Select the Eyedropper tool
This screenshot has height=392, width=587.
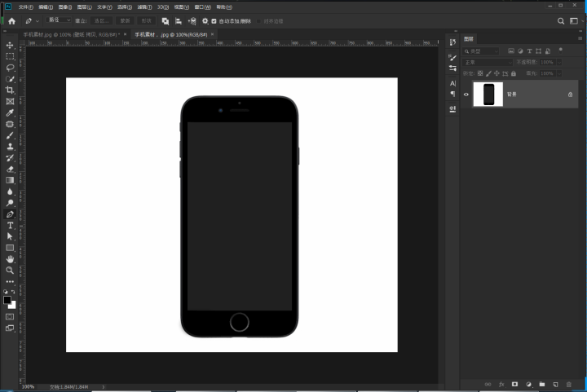click(x=10, y=112)
